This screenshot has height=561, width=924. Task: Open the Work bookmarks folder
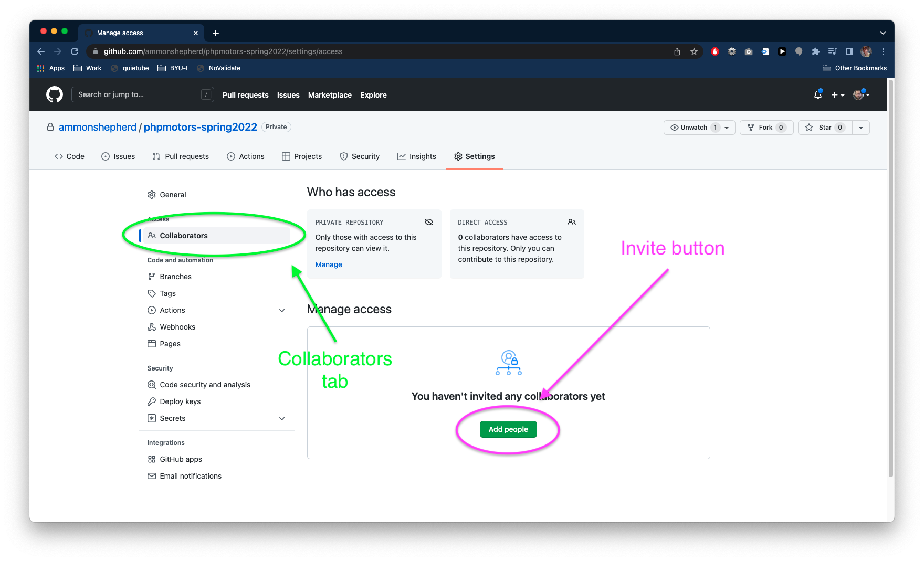tap(88, 68)
